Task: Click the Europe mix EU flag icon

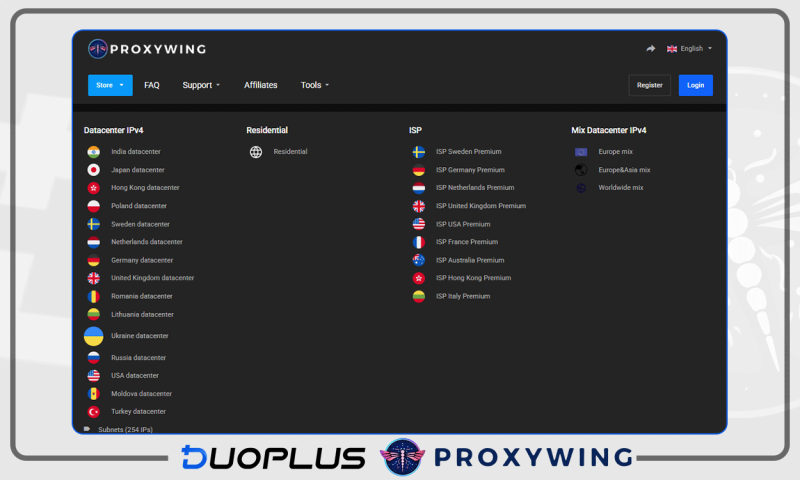Action: point(581,152)
